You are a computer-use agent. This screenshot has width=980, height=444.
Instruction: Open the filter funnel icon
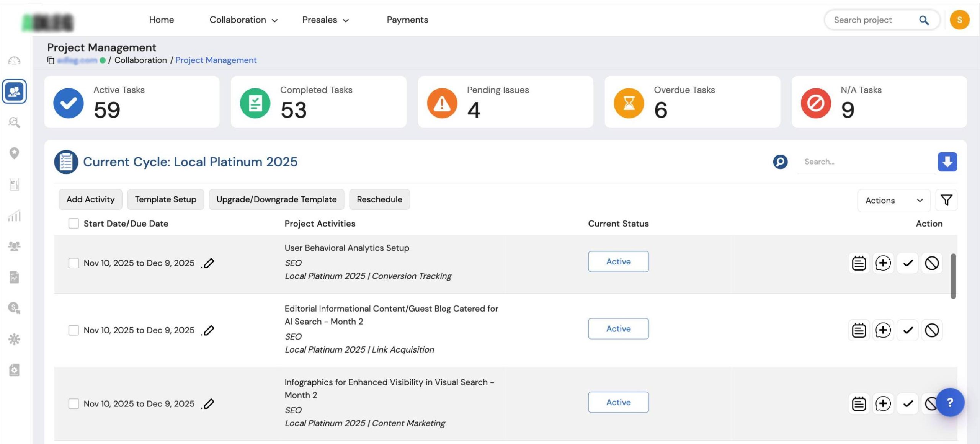[946, 200]
